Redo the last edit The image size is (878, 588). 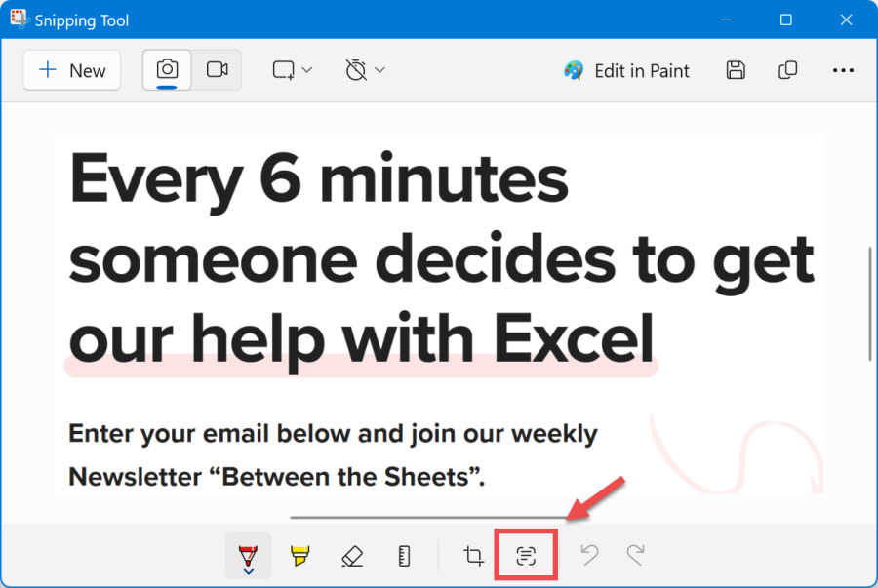tap(636, 556)
